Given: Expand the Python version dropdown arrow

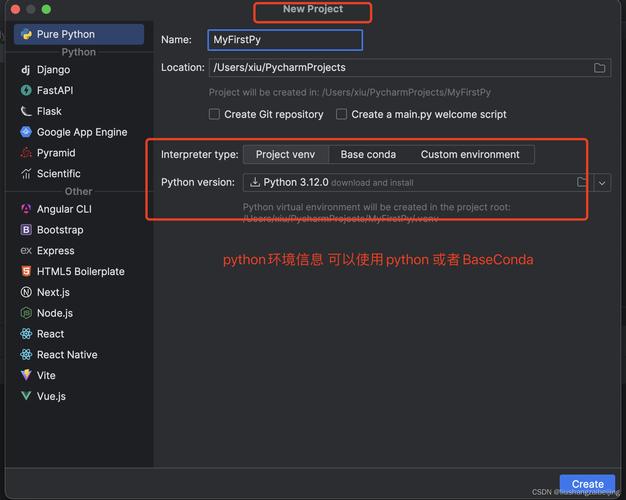Looking at the screenshot, I should 602,183.
